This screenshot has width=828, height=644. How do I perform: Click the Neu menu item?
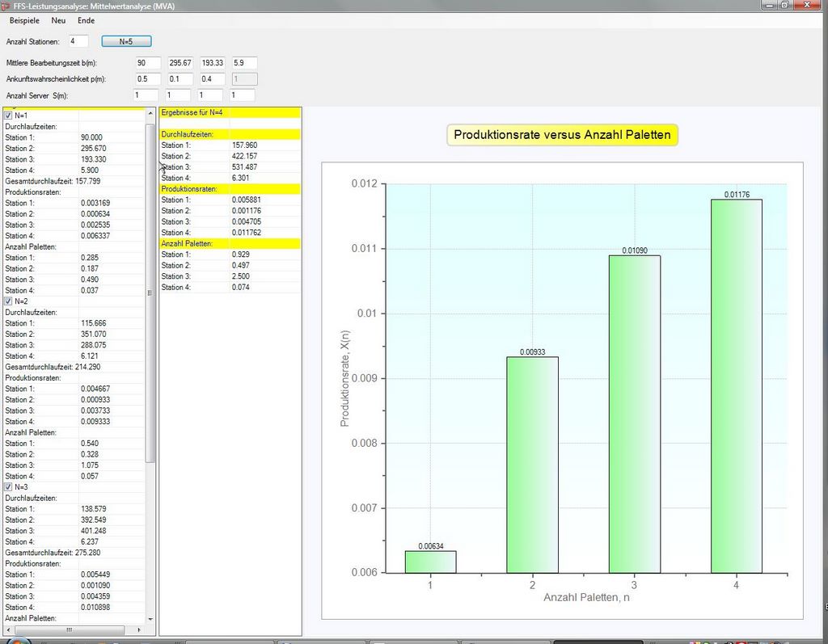pos(58,20)
